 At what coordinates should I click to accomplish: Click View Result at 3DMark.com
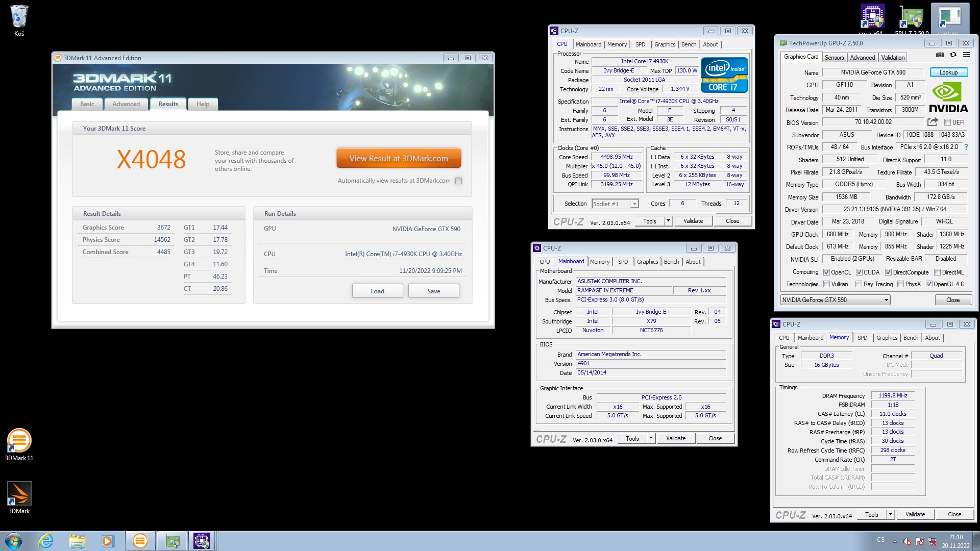[x=399, y=159]
